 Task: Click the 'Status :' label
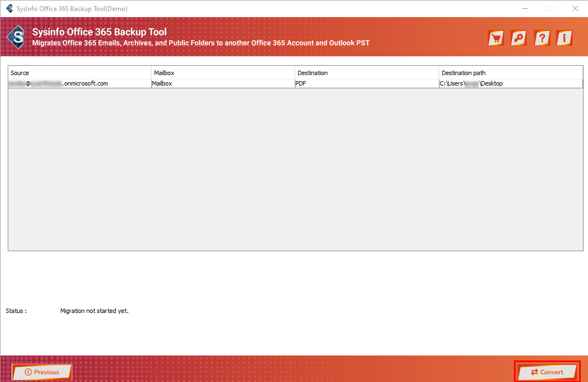pos(16,311)
